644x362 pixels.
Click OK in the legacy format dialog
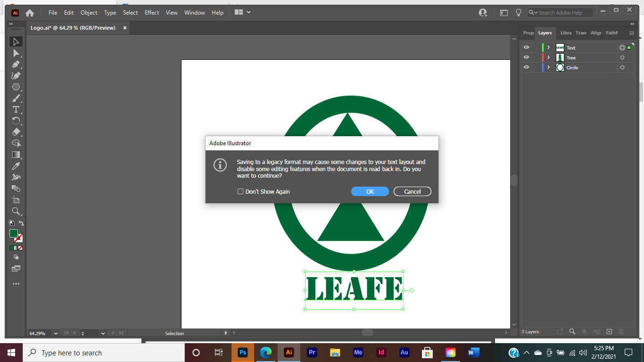370,191
